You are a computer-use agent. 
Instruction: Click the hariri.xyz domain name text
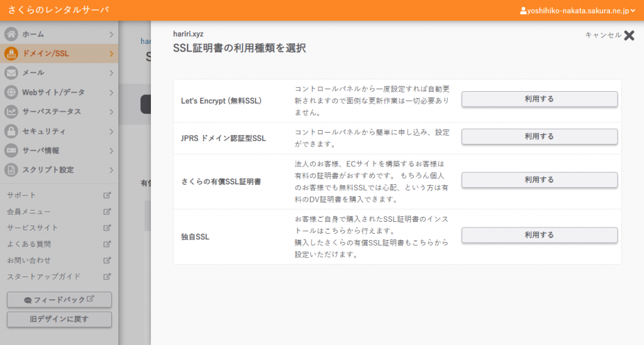188,34
